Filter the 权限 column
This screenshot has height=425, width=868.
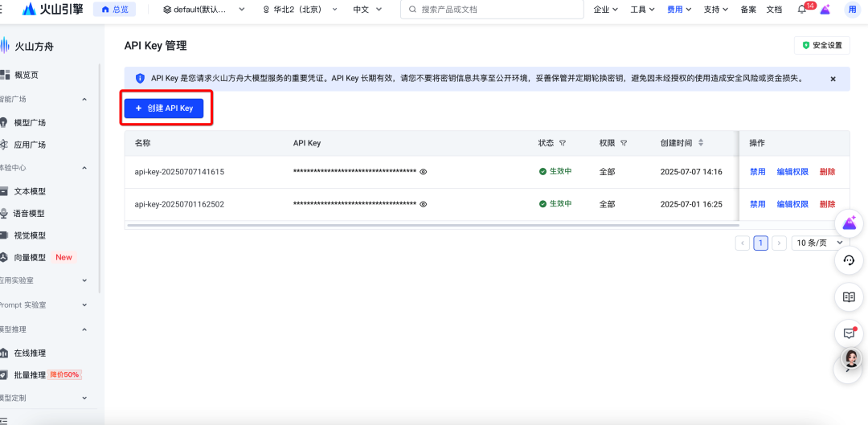(x=624, y=143)
